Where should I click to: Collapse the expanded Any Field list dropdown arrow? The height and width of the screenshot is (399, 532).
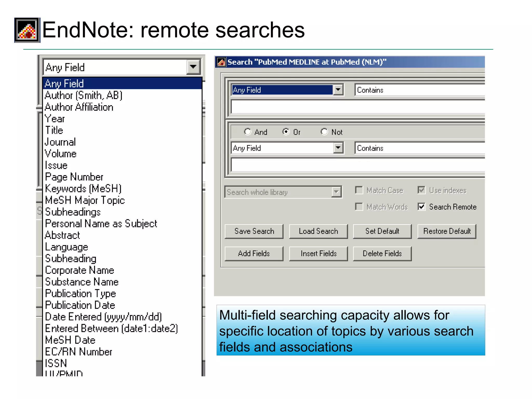pyautogui.click(x=193, y=67)
